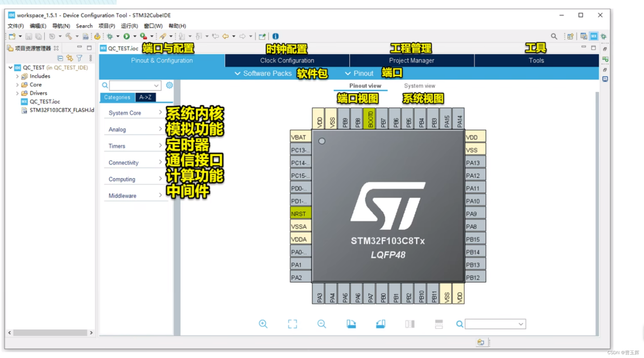The height and width of the screenshot is (358, 644).
Task: Click the Save floppy disk icon
Action: pyautogui.click(x=29, y=36)
